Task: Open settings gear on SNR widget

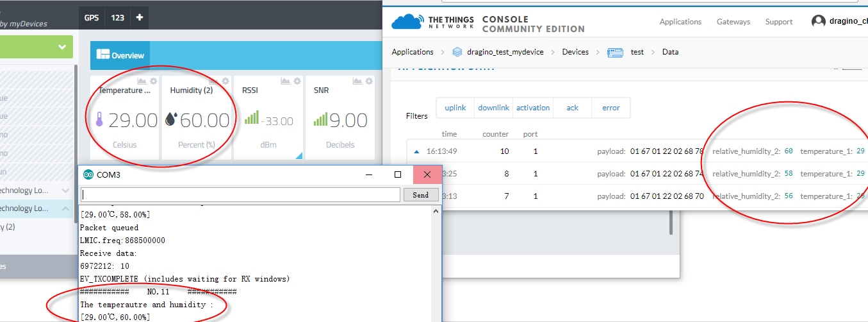Action: [369, 81]
